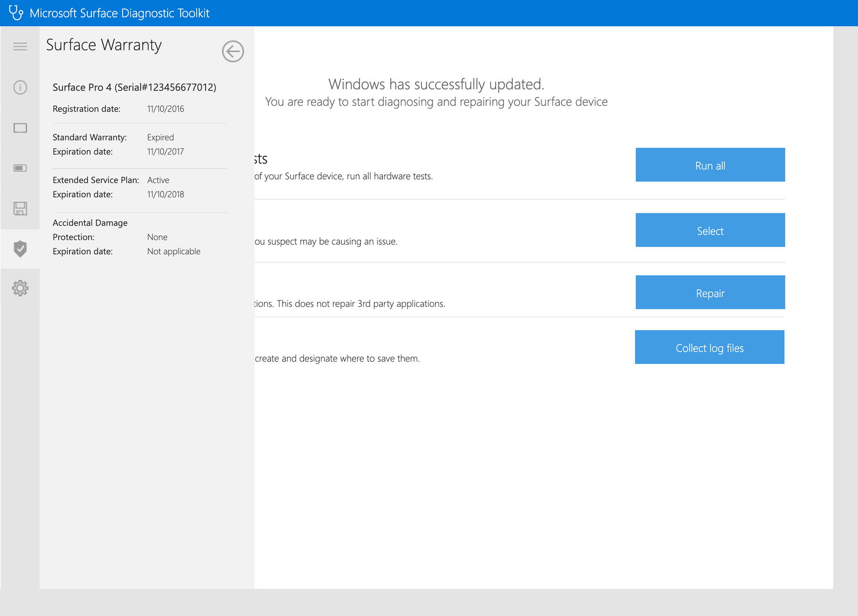Open settings gear icon
The height and width of the screenshot is (616, 858).
[x=20, y=288]
